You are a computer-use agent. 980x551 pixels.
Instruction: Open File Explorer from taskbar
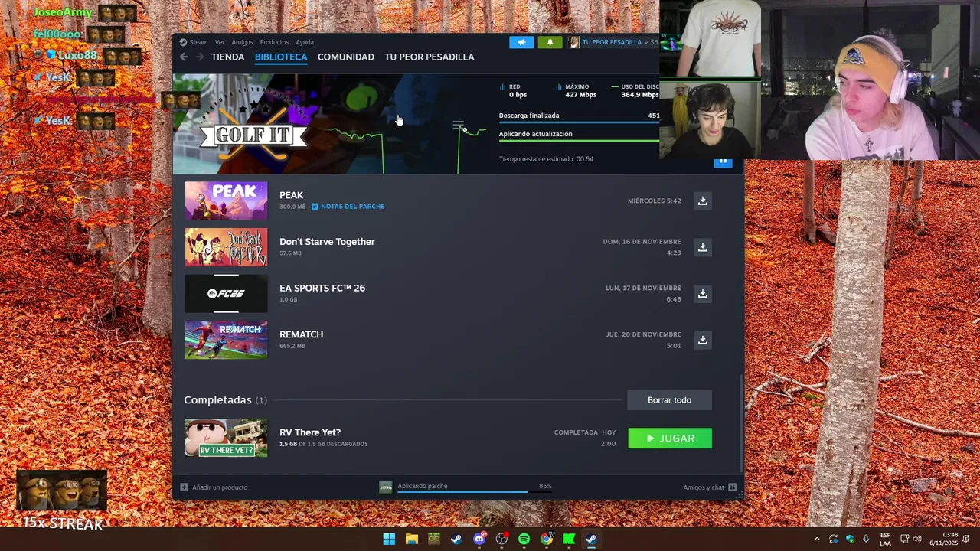[x=411, y=539]
